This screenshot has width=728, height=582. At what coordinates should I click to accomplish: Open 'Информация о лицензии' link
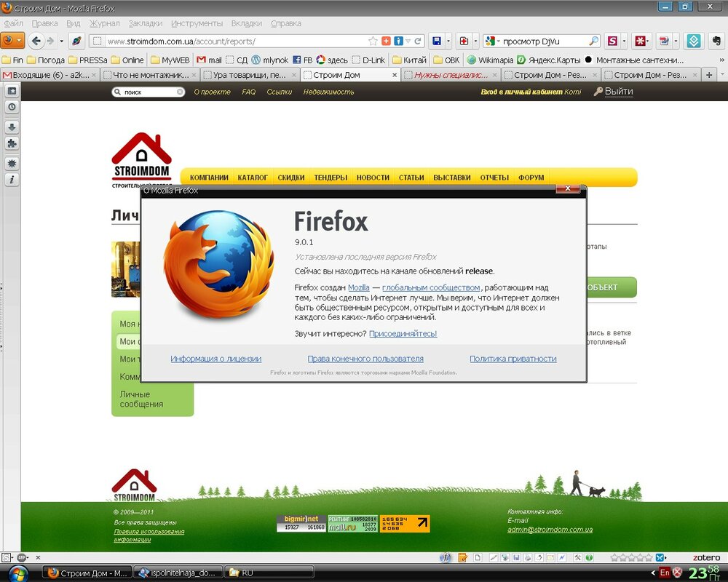[x=216, y=359]
